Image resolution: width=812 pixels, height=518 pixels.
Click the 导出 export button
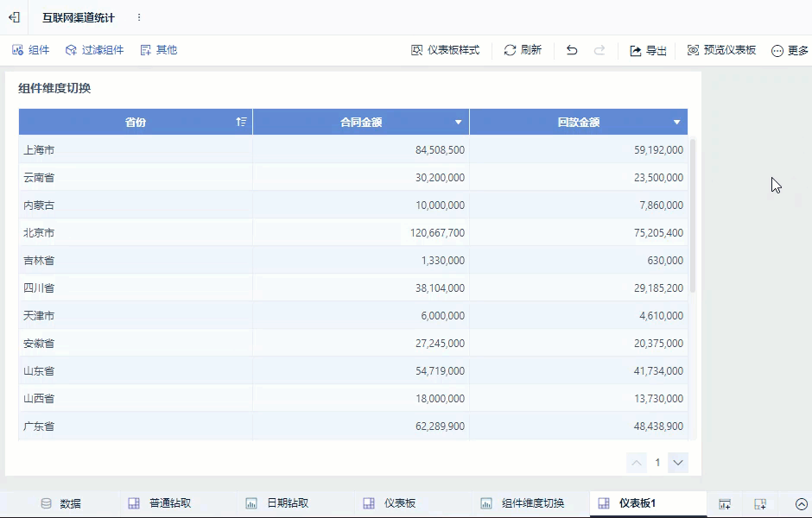tap(648, 50)
